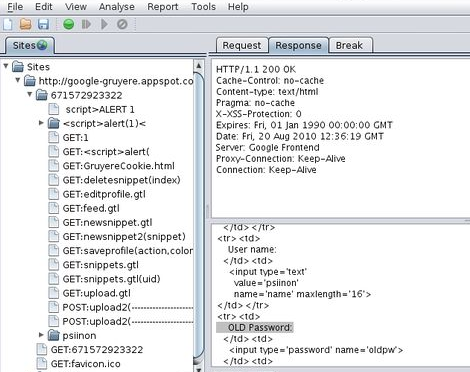
Task: Open the Help menu
Action: pos(238,7)
